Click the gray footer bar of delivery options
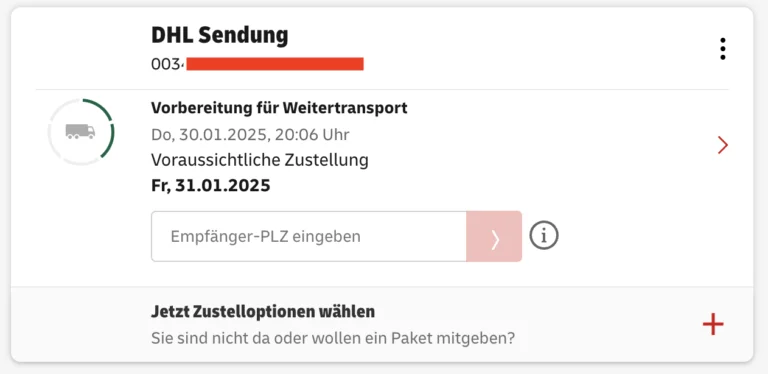This screenshot has height=374, width=768. [x=382, y=325]
